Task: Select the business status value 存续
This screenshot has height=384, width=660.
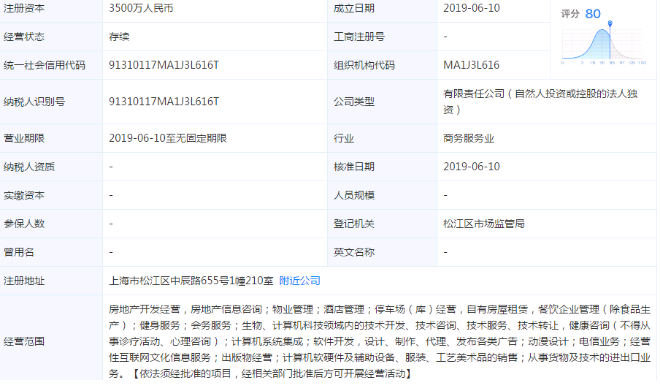Action: pos(119,37)
